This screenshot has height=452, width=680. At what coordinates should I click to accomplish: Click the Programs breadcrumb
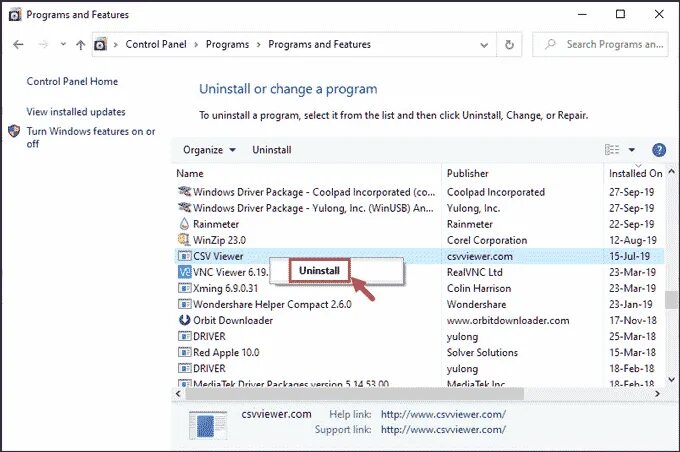227,44
